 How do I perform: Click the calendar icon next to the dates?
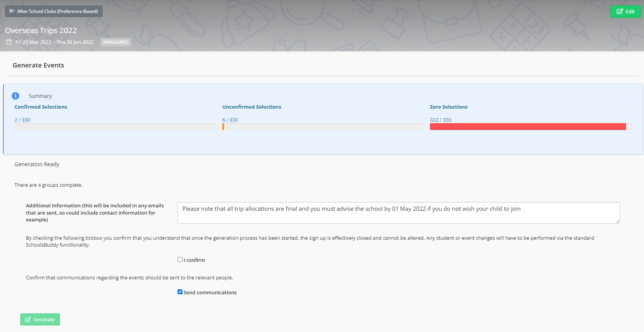click(9, 42)
